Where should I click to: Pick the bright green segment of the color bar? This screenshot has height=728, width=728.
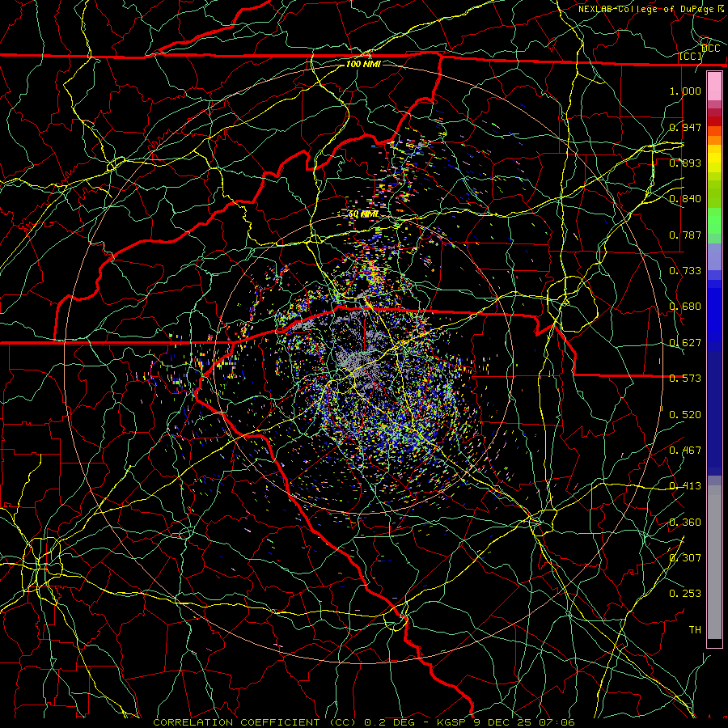pos(714,221)
